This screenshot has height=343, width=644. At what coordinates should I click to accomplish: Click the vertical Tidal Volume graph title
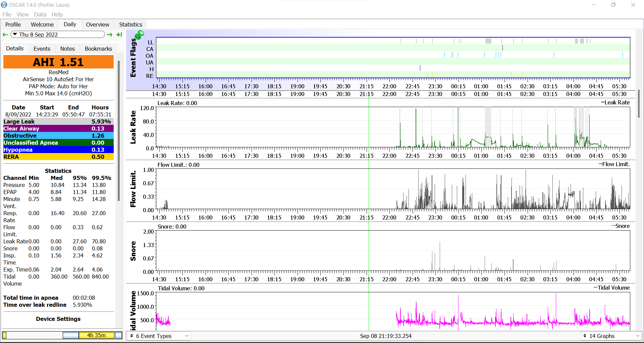(133, 310)
